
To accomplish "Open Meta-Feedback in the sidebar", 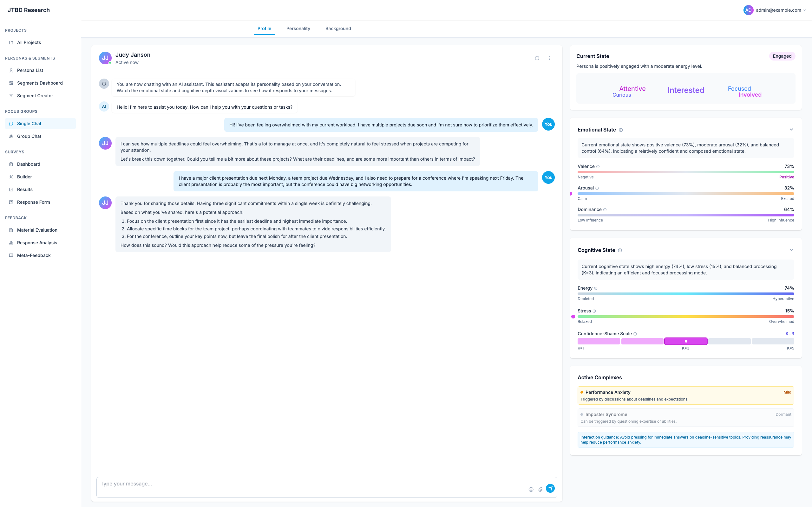I will 34,255.
